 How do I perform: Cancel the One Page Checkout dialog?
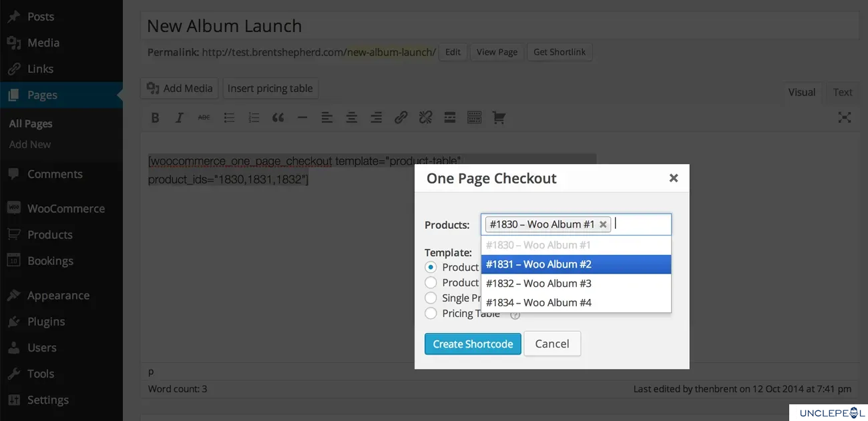(552, 344)
